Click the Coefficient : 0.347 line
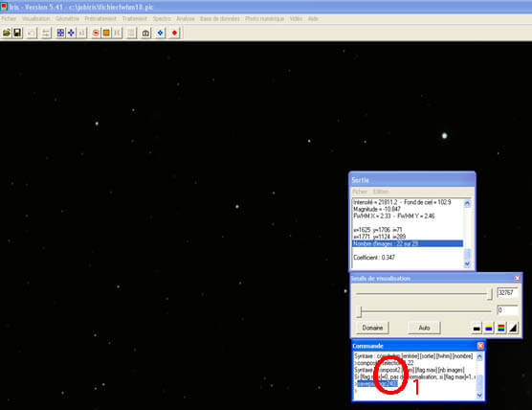Viewport: 532px width, 410px height. coord(374,258)
